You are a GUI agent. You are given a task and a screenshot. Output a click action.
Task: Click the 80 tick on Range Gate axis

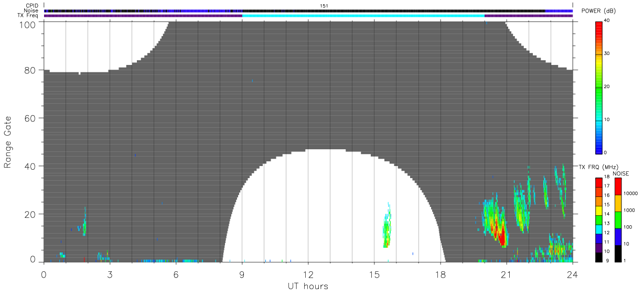30,70
